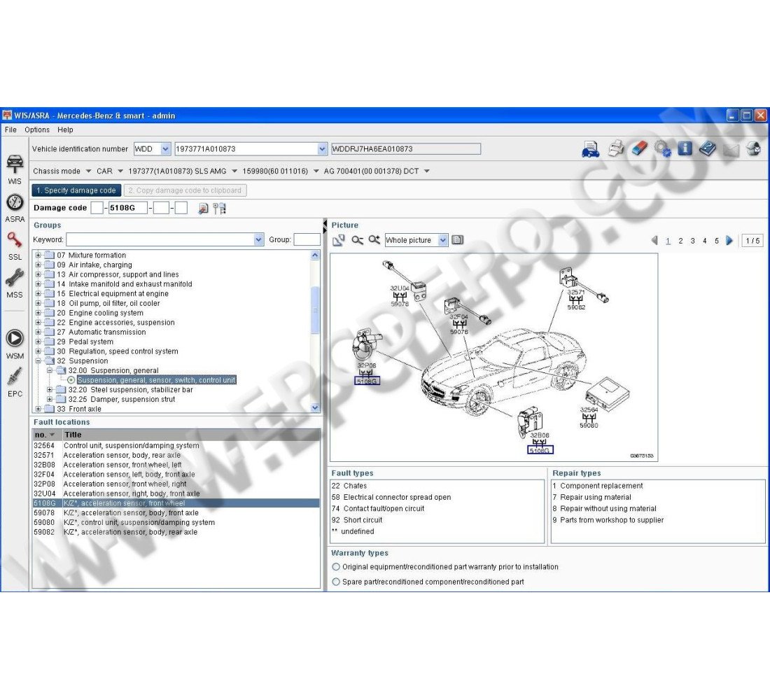Open the EPC spark plug module
The height and width of the screenshot is (700, 770).
(x=15, y=382)
